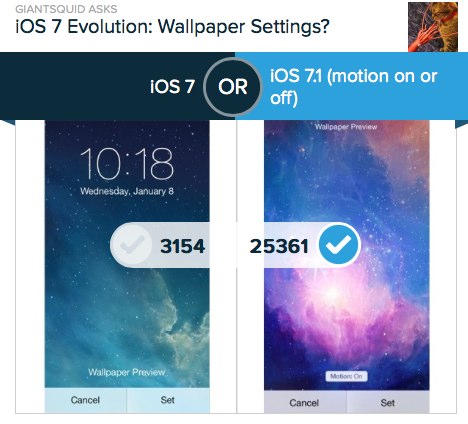Click Cancel in the iOS 7 preview

(x=85, y=400)
